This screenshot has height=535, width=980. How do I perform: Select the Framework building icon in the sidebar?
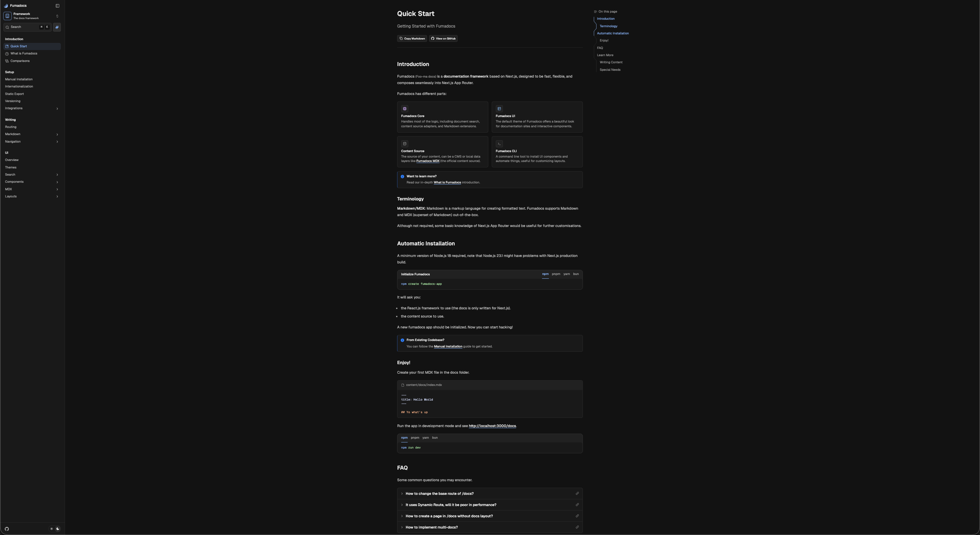pos(7,16)
